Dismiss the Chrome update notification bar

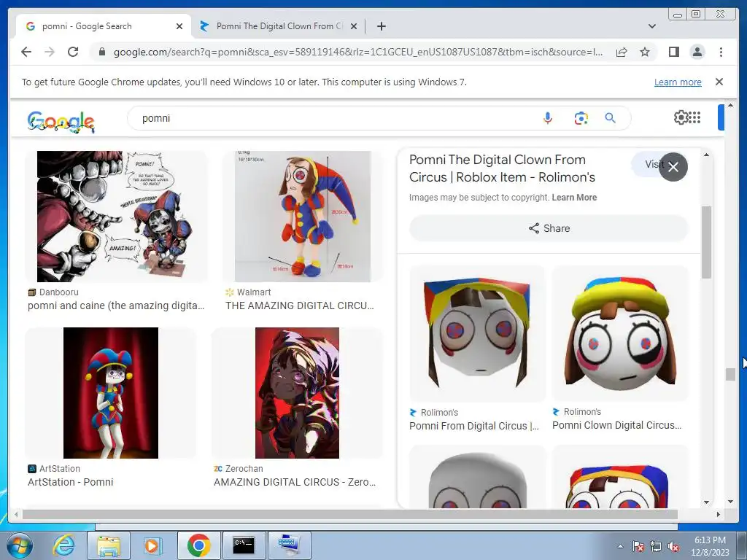point(719,82)
